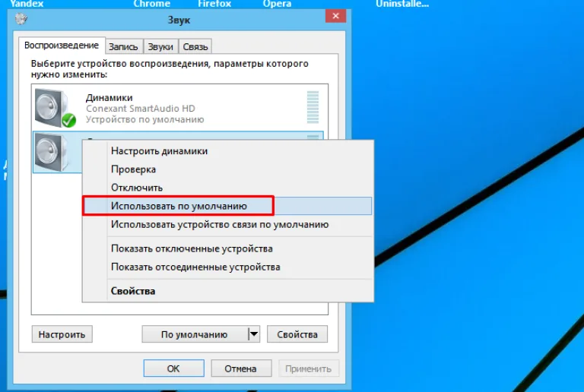Click the Conexant SmartAudio HD text
The image size is (584, 392).
(x=141, y=109)
